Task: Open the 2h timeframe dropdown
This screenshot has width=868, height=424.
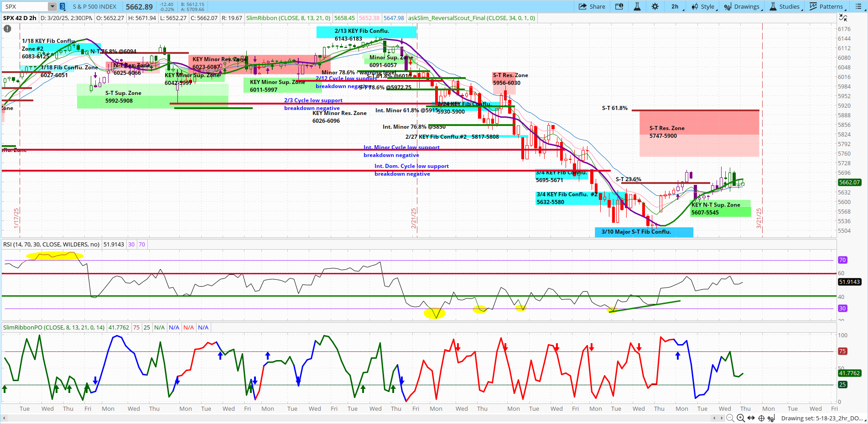Action: coord(675,6)
